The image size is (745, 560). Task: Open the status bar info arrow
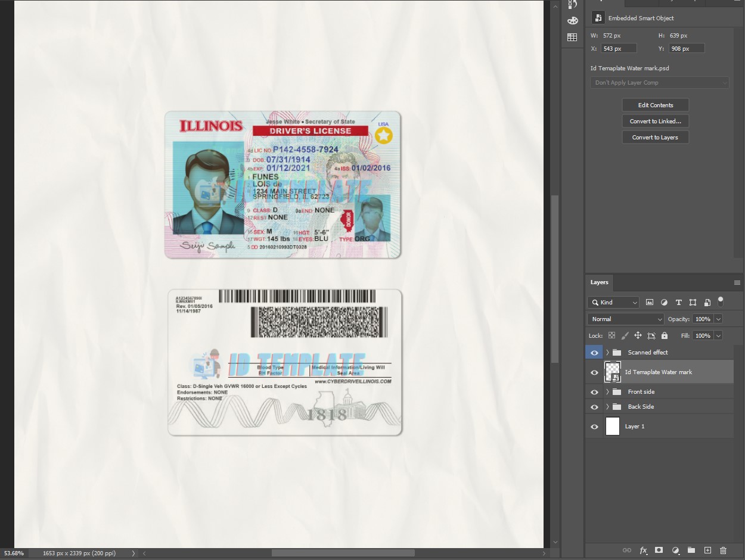[x=133, y=553]
